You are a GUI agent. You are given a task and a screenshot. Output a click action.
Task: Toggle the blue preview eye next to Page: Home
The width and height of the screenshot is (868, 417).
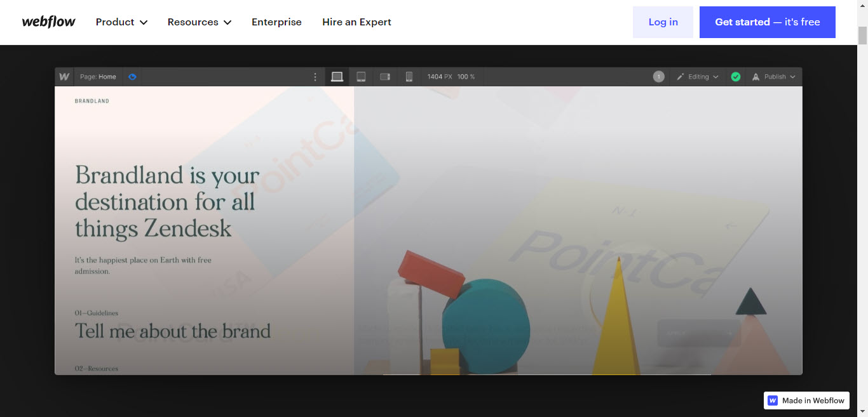pyautogui.click(x=132, y=76)
